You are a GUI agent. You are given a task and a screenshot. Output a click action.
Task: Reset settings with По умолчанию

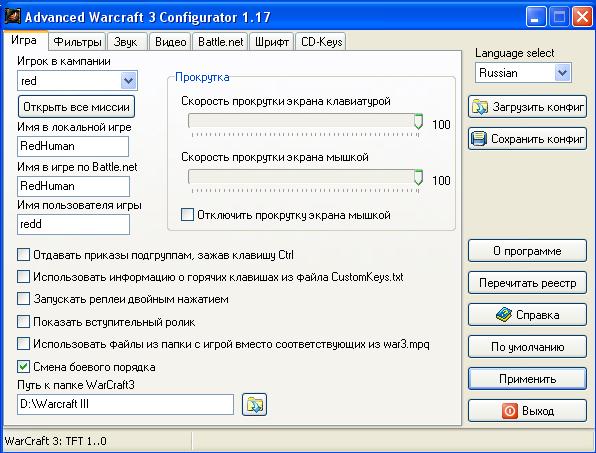527,347
